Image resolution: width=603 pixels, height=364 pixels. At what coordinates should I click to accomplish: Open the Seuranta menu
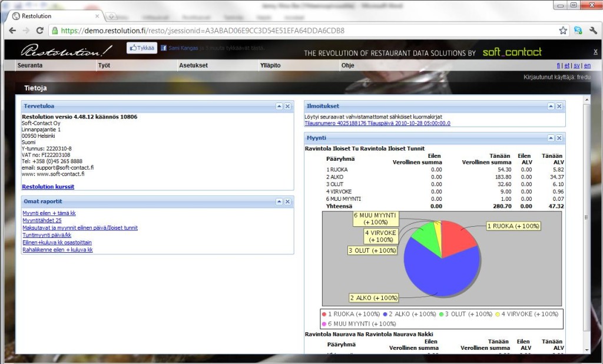(x=30, y=65)
